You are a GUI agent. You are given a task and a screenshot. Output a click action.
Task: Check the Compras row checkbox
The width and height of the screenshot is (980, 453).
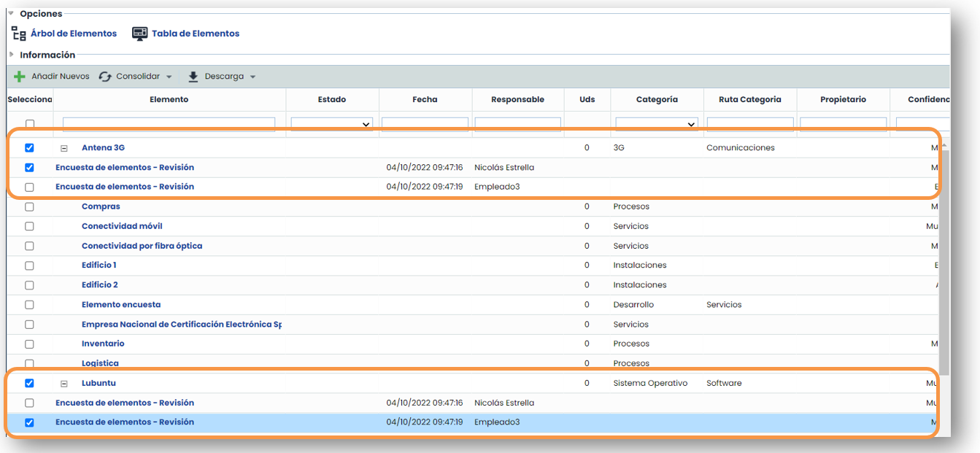pos(29,207)
